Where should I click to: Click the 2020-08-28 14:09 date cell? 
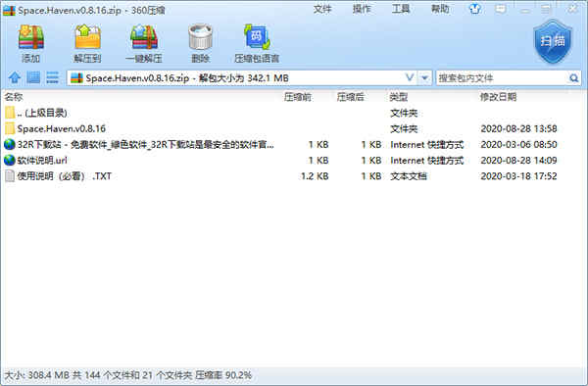click(518, 161)
